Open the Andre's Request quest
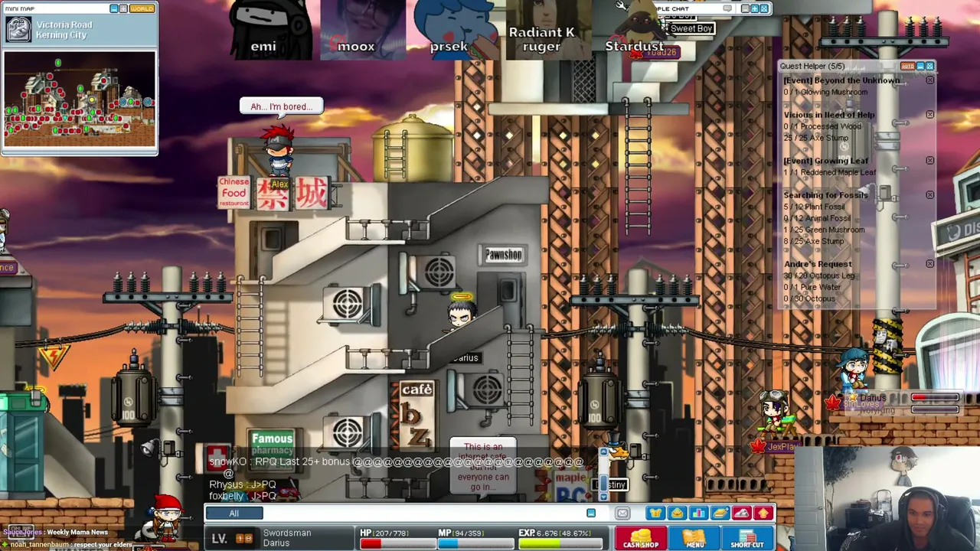 (x=817, y=264)
